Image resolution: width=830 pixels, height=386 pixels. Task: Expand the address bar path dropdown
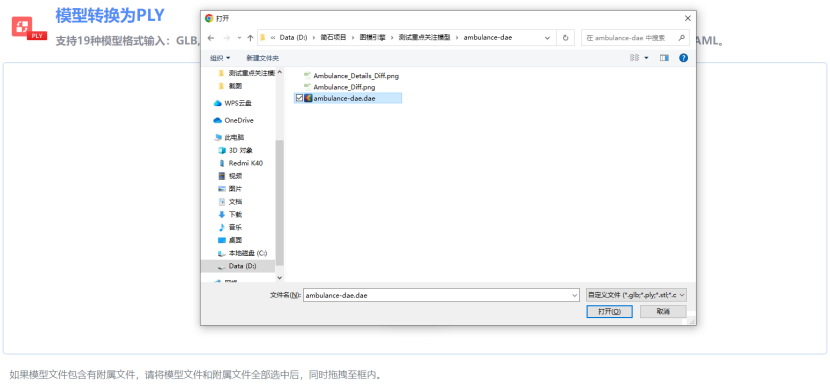click(x=547, y=38)
